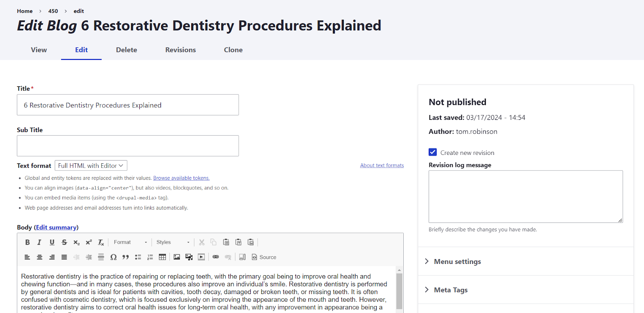This screenshot has width=644, height=313.
Task: Click the 'Author: tom.robinson' text
Action: 463,132
